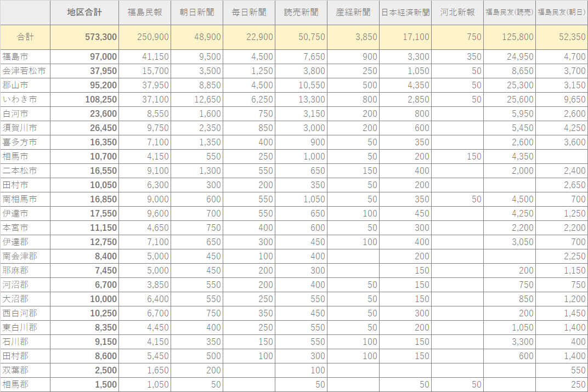Select the 本宮市 row label

[x=25, y=228]
